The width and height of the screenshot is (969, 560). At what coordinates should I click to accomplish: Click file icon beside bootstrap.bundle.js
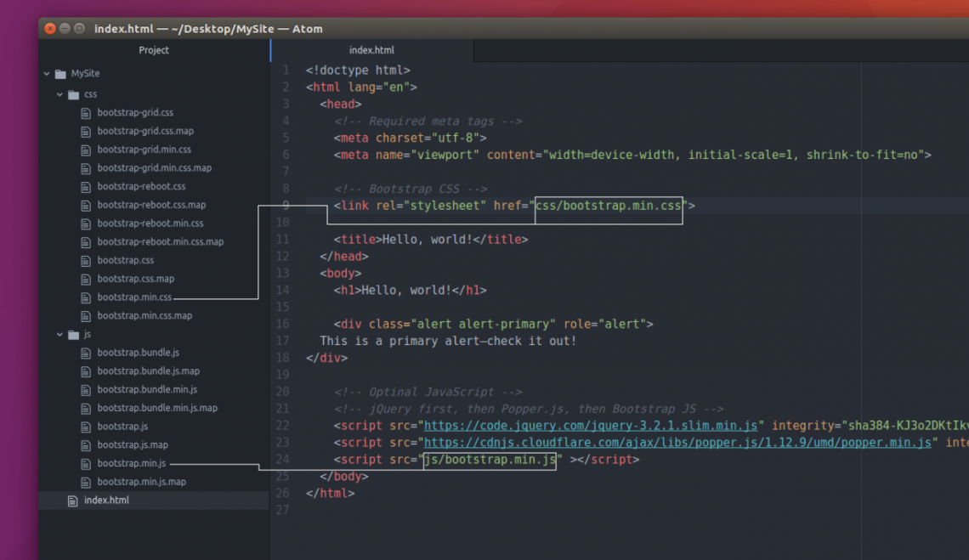[86, 353]
